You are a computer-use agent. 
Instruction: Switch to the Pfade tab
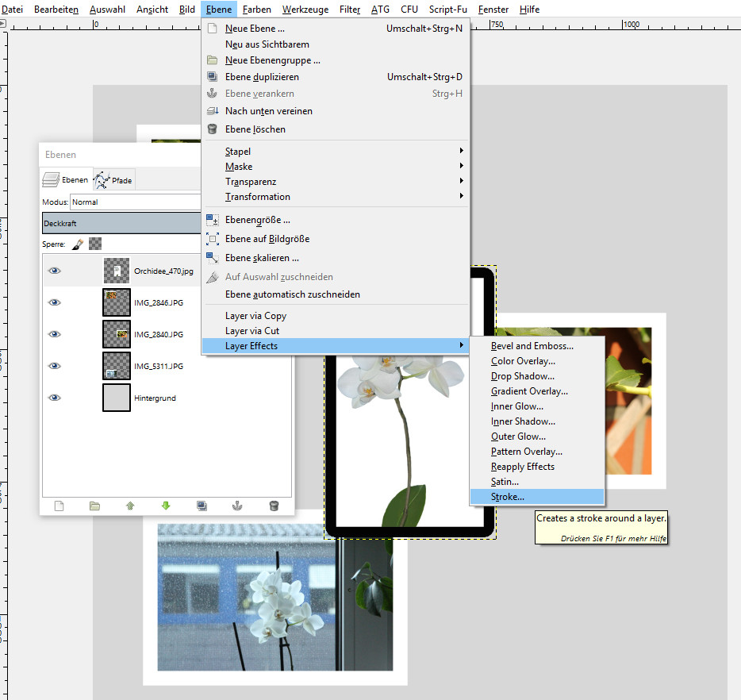(x=113, y=180)
